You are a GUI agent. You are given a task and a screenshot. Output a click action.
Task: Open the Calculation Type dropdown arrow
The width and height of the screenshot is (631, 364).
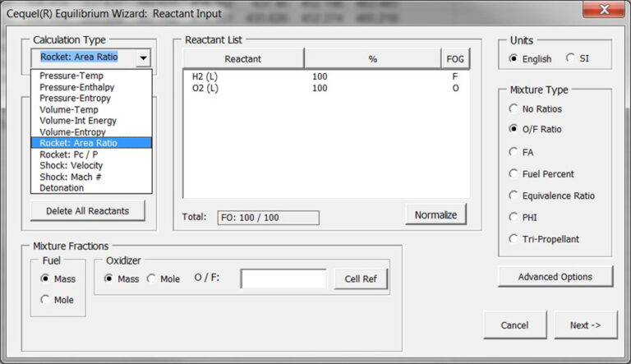pos(143,58)
